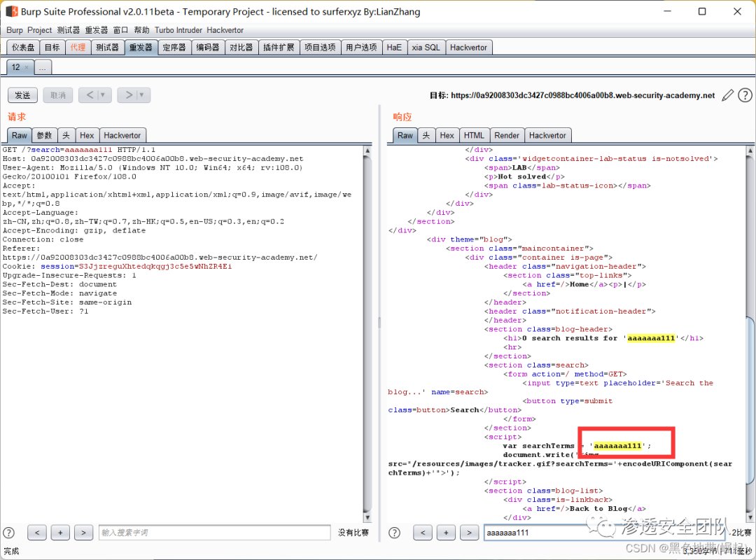Close Repeater tab 12 with x

(27, 67)
